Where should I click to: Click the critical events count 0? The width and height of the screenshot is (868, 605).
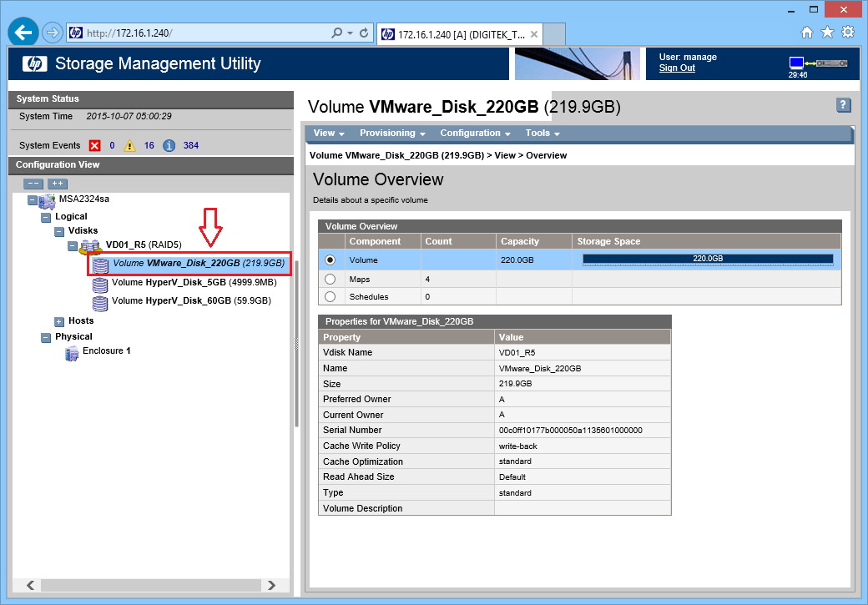(113, 145)
